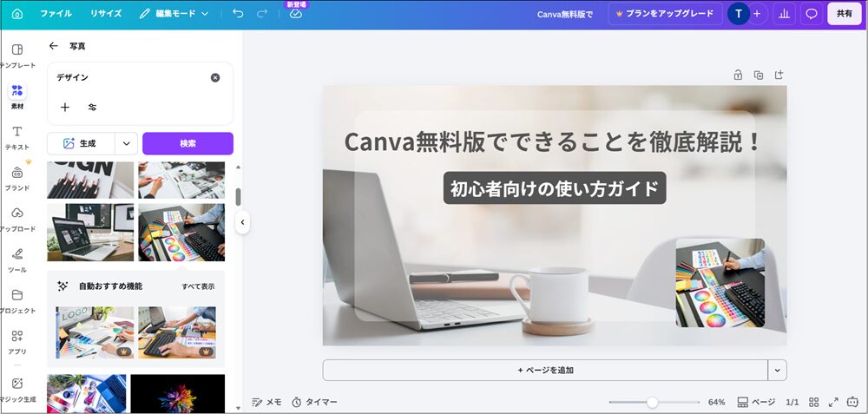Go back from the 写真 panel
Viewport: 868px width, 414px height.
pyautogui.click(x=54, y=46)
